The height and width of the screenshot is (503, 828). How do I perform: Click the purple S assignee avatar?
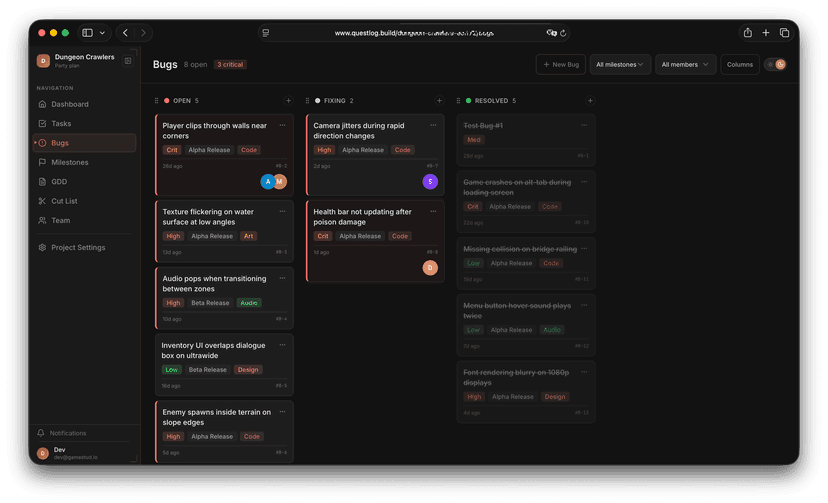coord(430,182)
